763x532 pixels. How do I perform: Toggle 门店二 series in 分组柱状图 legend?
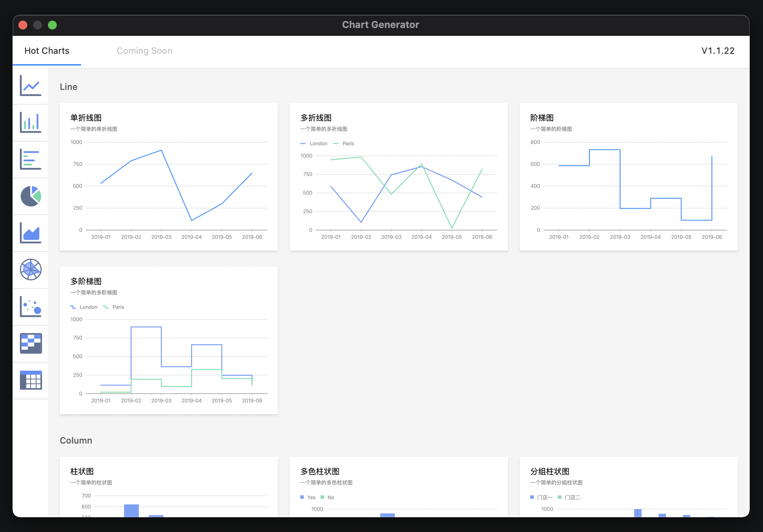tap(569, 497)
